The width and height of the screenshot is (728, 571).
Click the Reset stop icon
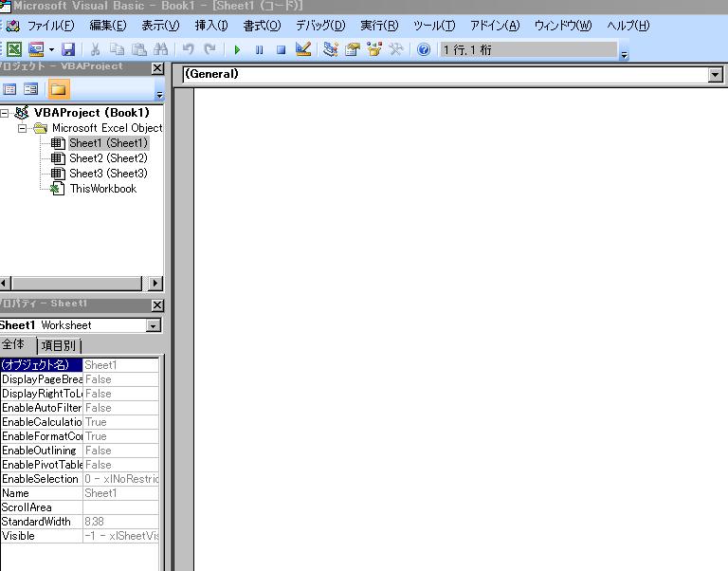(281, 49)
